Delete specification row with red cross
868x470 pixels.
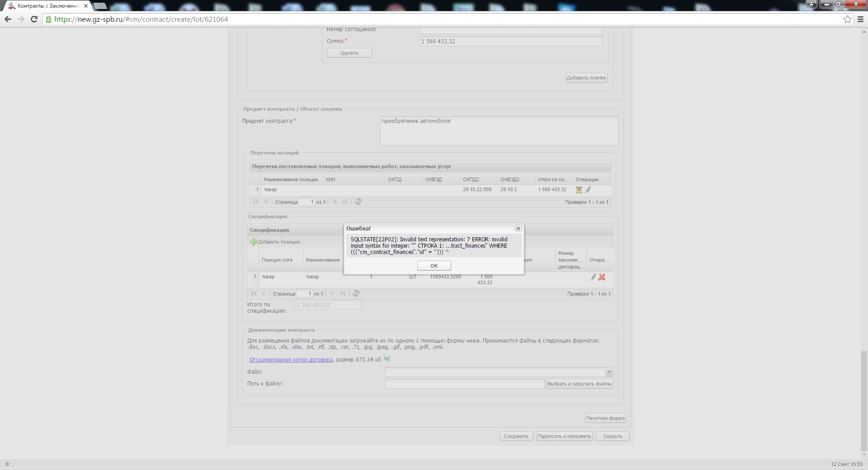602,277
